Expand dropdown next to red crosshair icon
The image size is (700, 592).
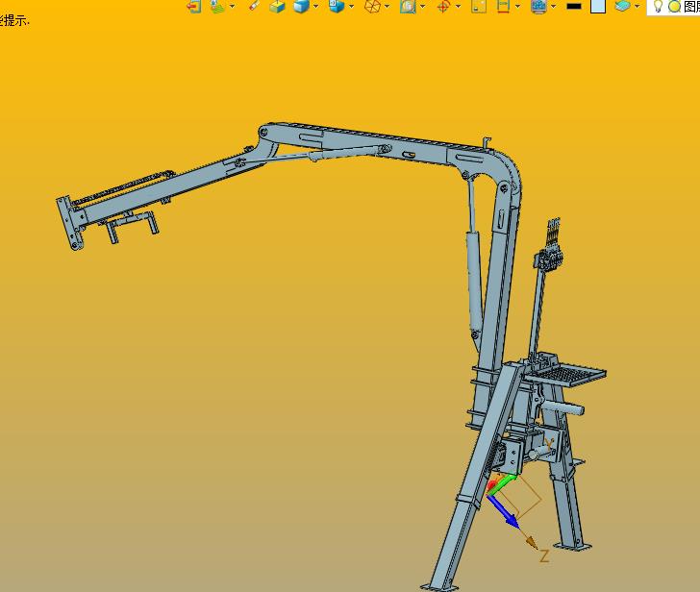click(458, 6)
